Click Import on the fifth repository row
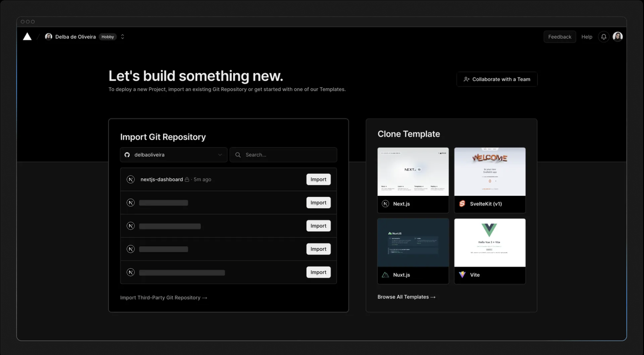Screen dimensions: 644x355 pyautogui.click(x=318, y=272)
